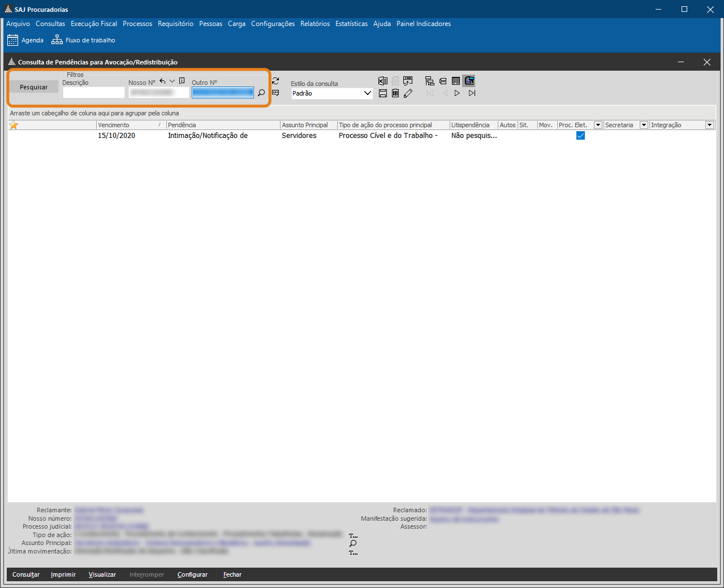The image size is (724, 588).
Task: Open the Secretaria column filter dropdown
Action: tap(644, 125)
